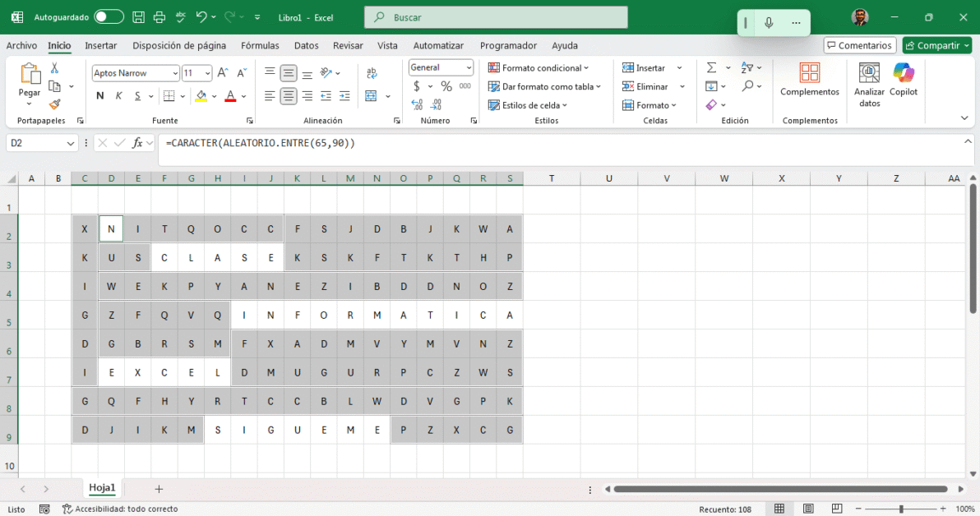
Task: Click the Compartir button
Action: click(x=936, y=46)
